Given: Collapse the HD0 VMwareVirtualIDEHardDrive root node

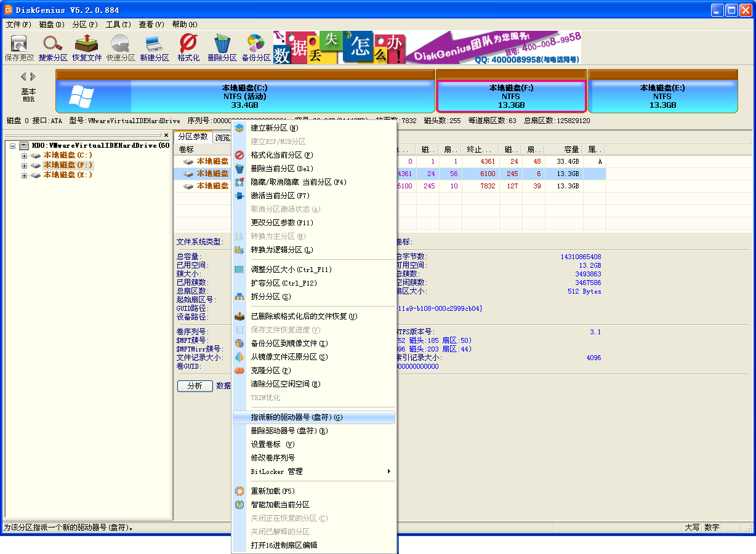Looking at the screenshot, I should (13, 145).
